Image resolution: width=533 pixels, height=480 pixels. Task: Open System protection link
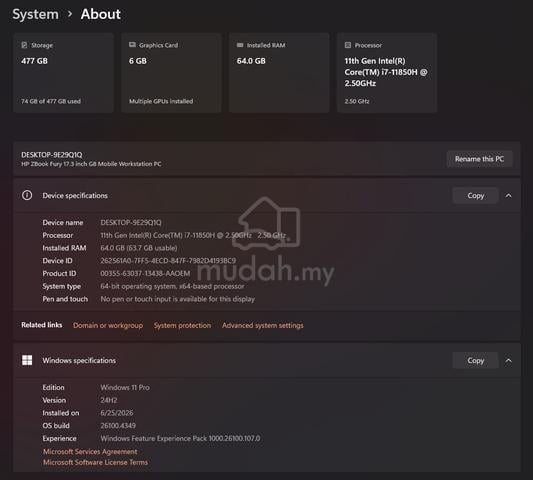(182, 325)
